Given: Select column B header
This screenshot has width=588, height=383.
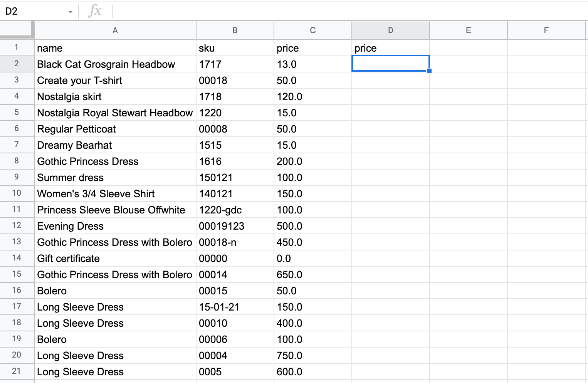Looking at the screenshot, I should 235,30.
